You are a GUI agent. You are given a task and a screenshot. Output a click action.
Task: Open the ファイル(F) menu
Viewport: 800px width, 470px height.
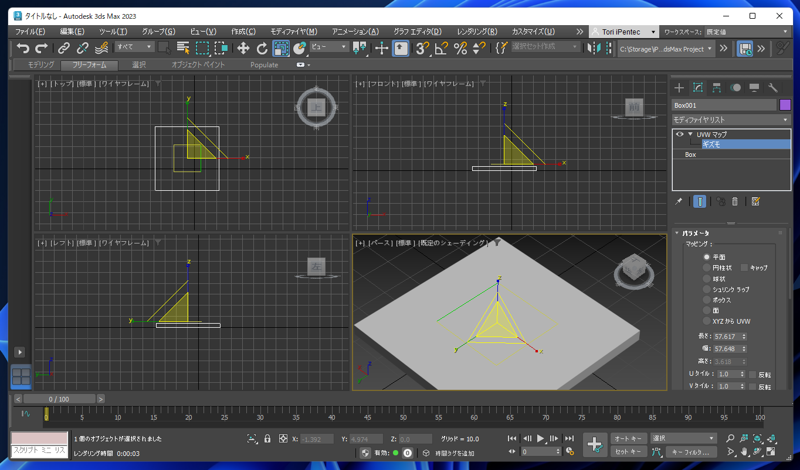click(x=30, y=32)
